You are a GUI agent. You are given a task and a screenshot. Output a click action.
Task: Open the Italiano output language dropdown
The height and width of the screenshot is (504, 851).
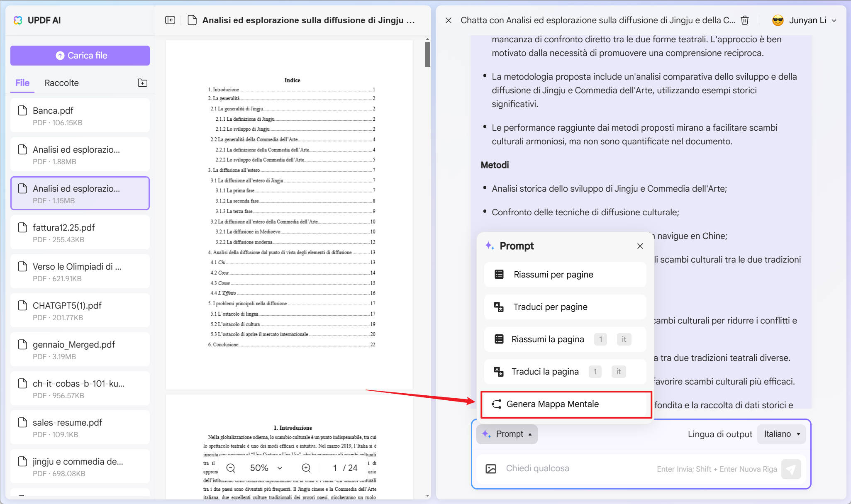(x=782, y=434)
